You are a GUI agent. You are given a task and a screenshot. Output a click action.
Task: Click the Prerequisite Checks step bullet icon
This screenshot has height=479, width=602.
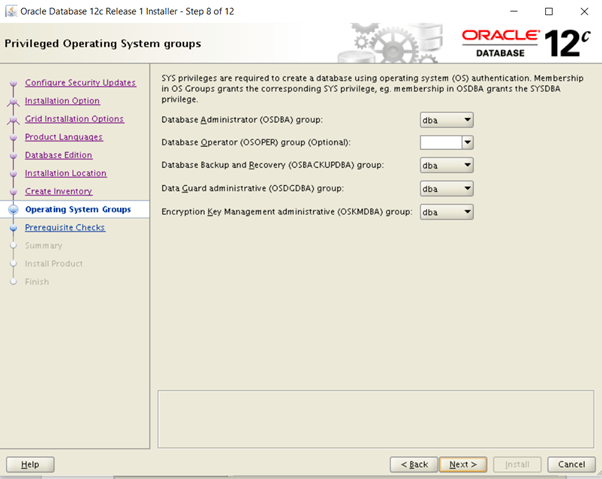12,228
